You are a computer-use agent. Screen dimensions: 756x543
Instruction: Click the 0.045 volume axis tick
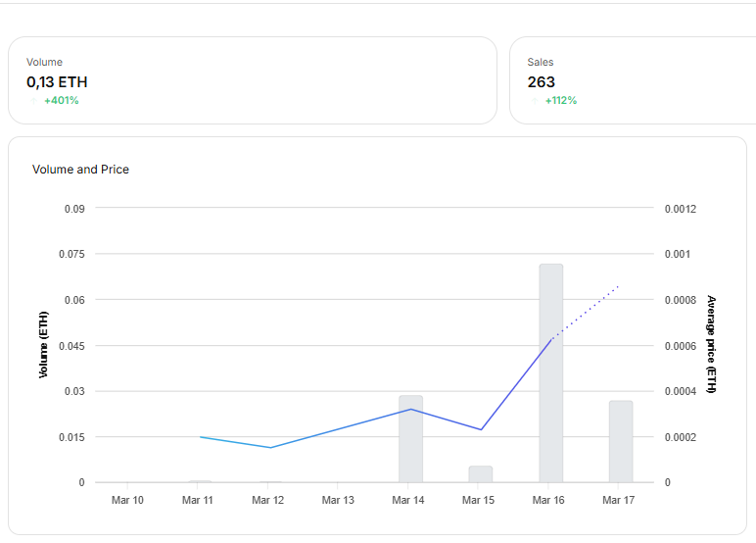click(x=71, y=346)
